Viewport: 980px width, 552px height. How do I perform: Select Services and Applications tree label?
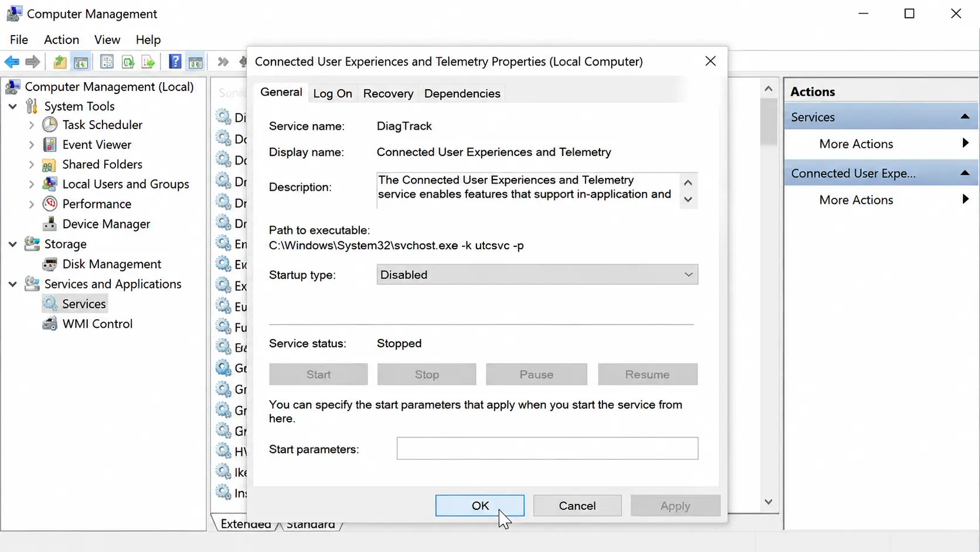click(113, 284)
